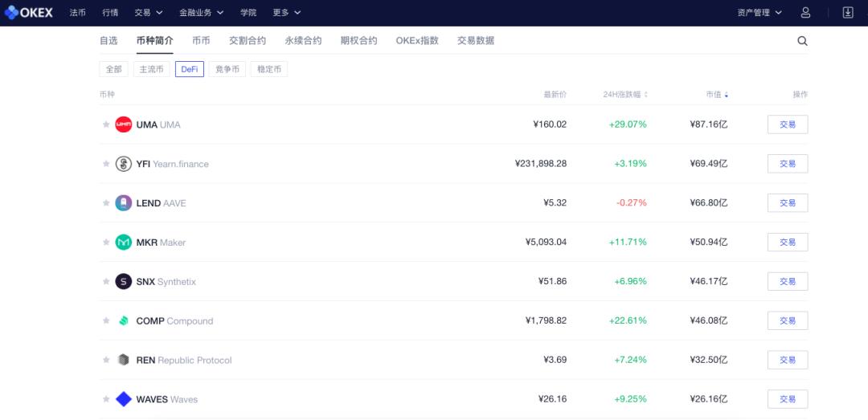Click the YFI Yearn.finance name
The image size is (868, 420).
(172, 164)
